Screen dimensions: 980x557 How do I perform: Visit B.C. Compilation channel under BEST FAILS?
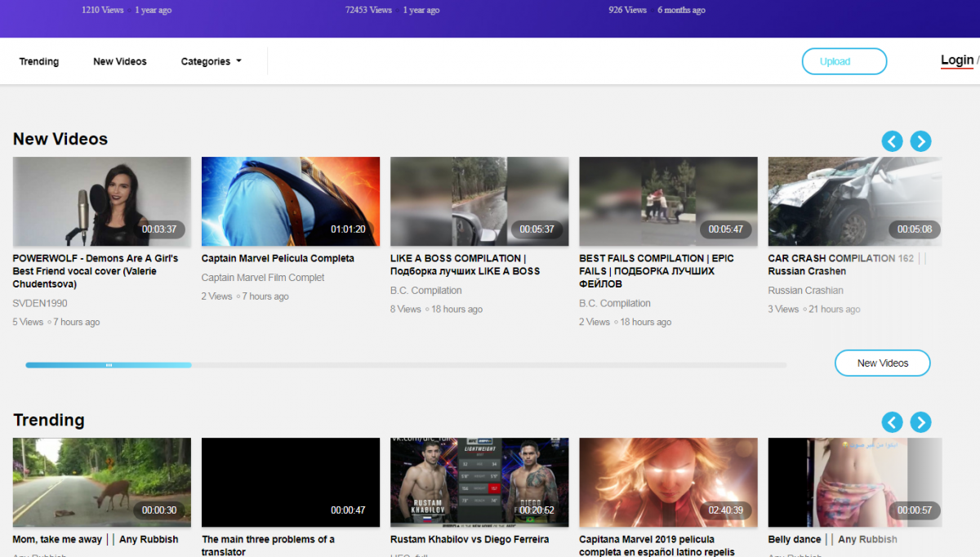[x=615, y=303]
